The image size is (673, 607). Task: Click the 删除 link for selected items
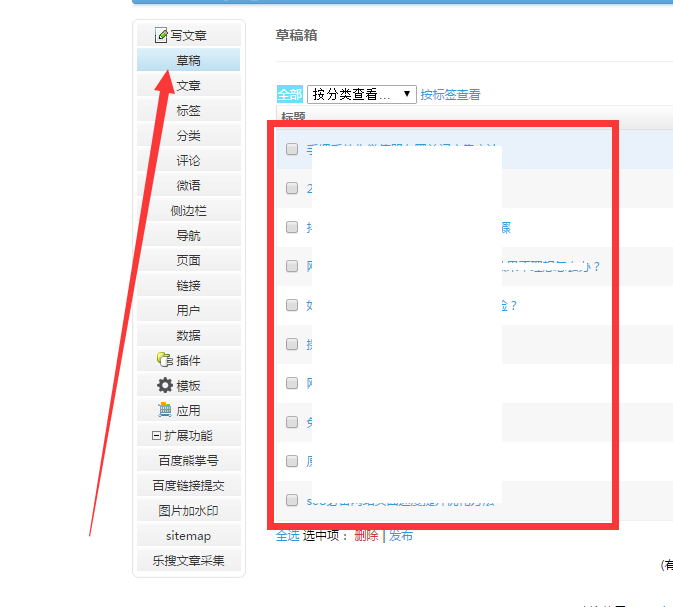click(366, 535)
